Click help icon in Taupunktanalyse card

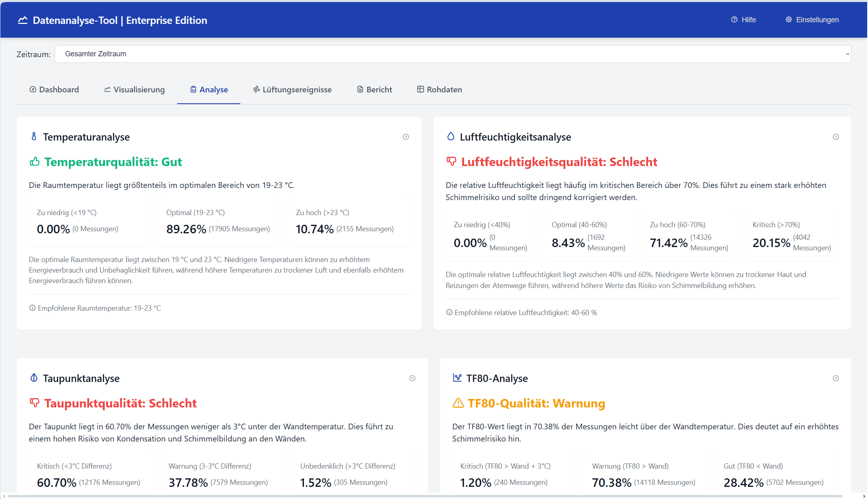coord(412,378)
